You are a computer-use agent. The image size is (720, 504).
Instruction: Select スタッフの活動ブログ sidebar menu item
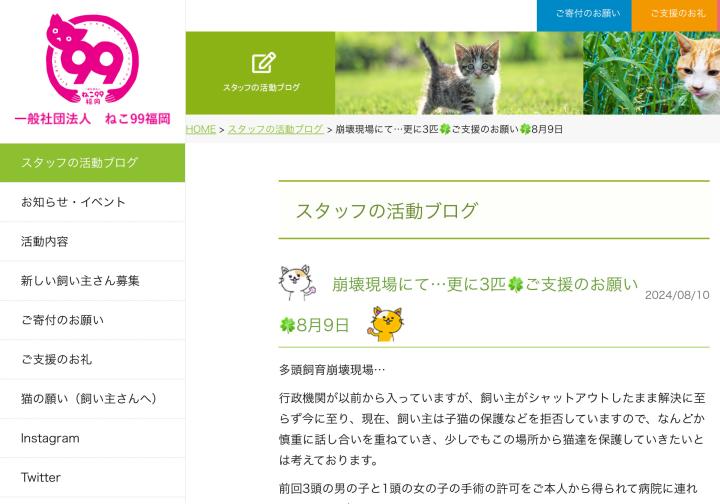click(92, 162)
